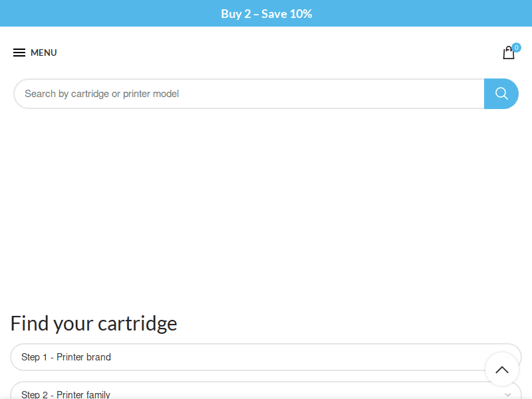Click the Find your cartridge heading
This screenshot has width=532, height=399.
93,323
